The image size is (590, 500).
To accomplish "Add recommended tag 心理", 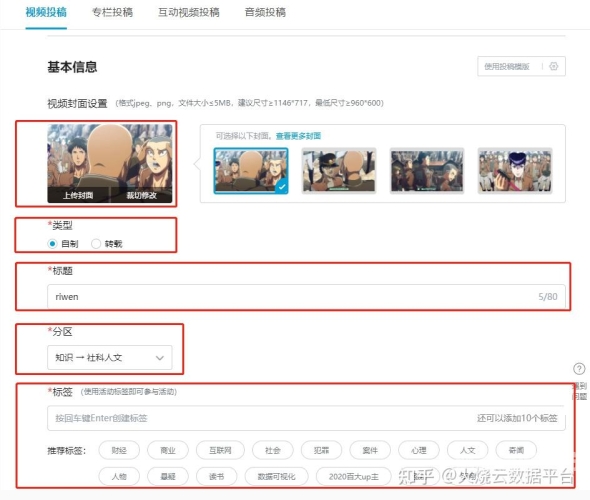I will click(419, 450).
